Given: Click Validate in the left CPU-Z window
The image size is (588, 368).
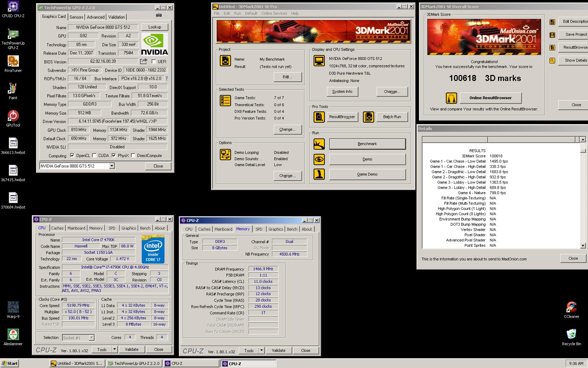Looking at the screenshot, I should coord(132,349).
